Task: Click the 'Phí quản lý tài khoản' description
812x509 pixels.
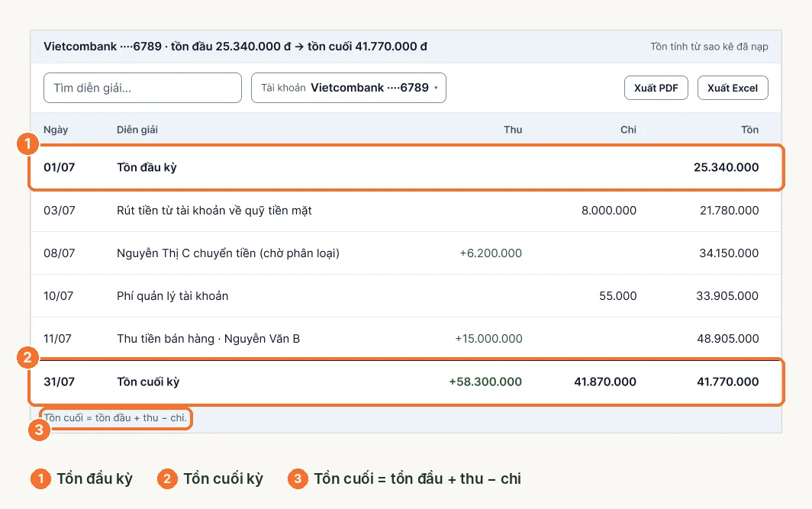Action: [x=172, y=295]
